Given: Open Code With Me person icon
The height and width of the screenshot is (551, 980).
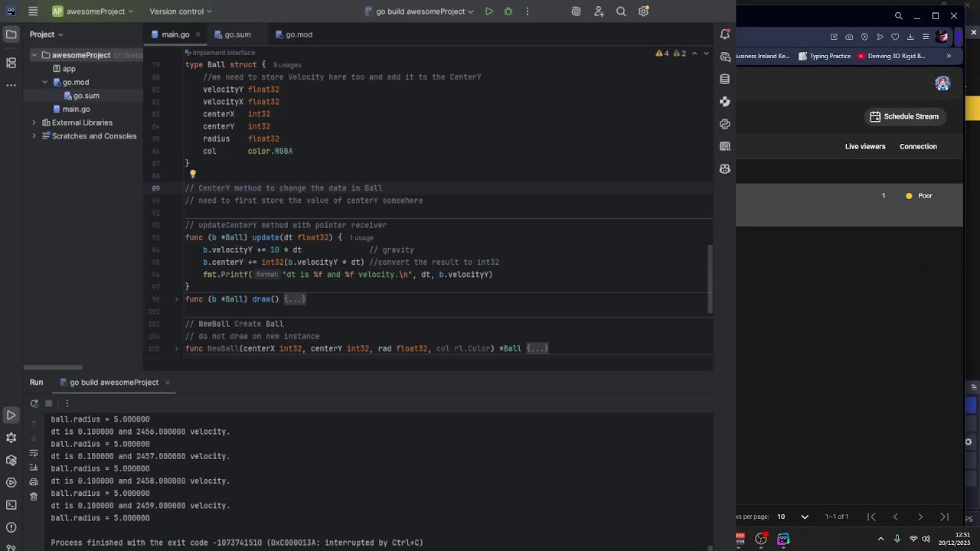Looking at the screenshot, I should point(599,11).
